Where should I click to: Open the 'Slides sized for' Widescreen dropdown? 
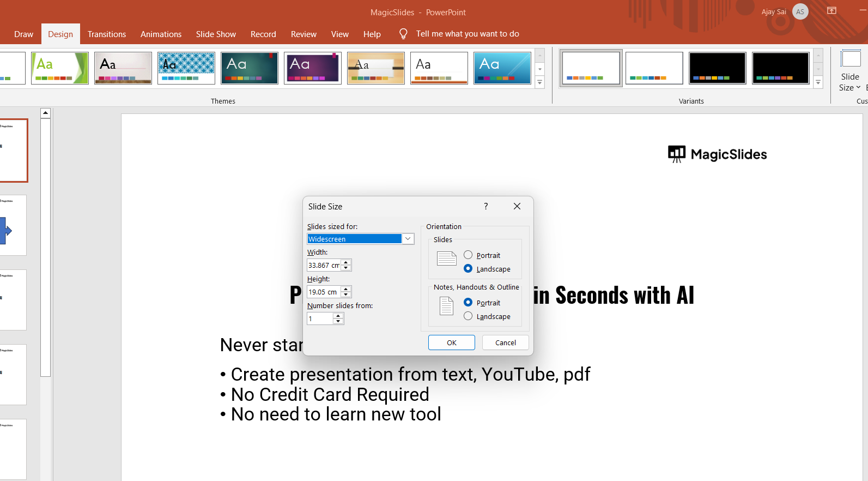point(408,239)
